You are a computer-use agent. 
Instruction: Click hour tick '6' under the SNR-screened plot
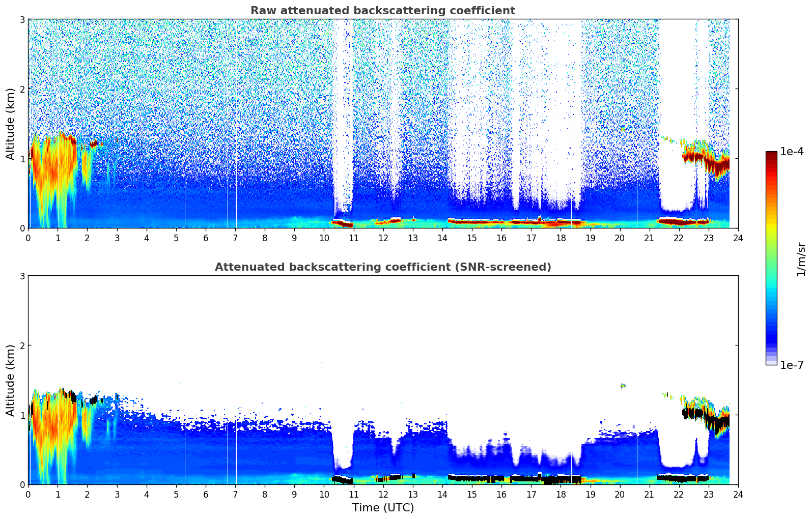pos(206,494)
